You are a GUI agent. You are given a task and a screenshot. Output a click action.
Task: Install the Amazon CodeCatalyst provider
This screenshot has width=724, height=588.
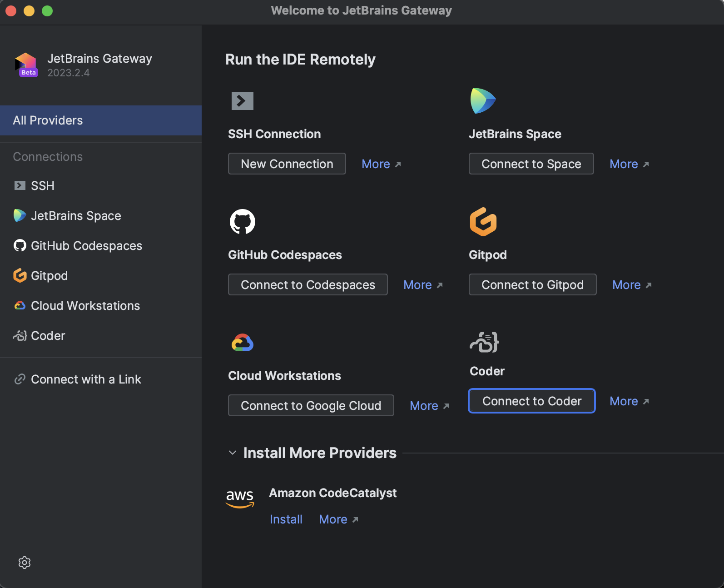coord(286,519)
